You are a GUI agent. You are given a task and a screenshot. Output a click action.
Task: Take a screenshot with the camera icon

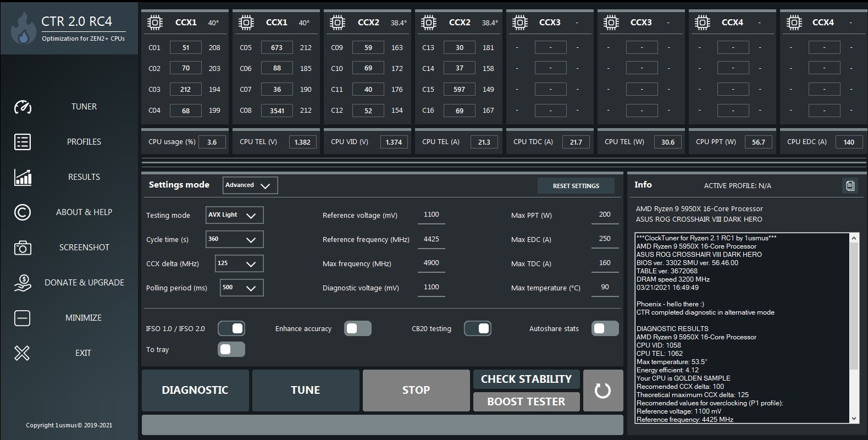(23, 248)
